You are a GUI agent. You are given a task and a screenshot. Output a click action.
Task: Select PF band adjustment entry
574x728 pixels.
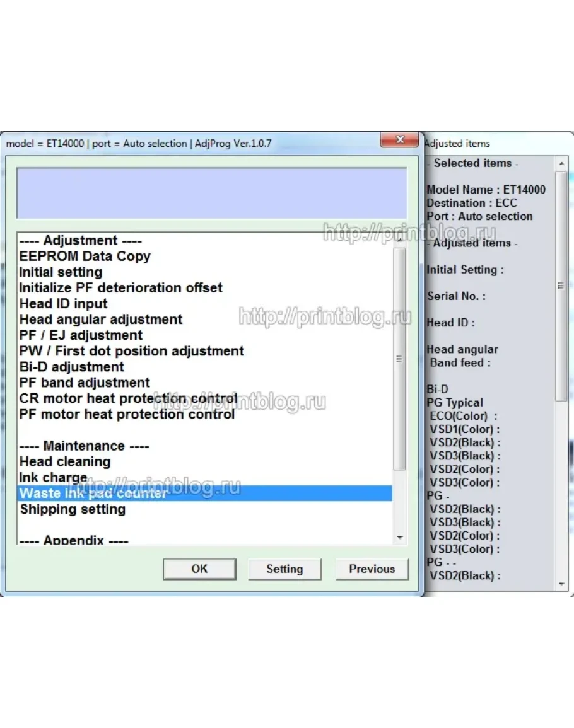click(x=85, y=383)
